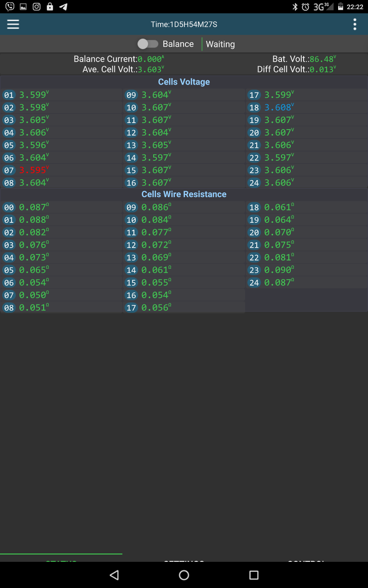368x588 pixels.
Task: Tap the alarm clock status icon
Action: coord(305,7)
